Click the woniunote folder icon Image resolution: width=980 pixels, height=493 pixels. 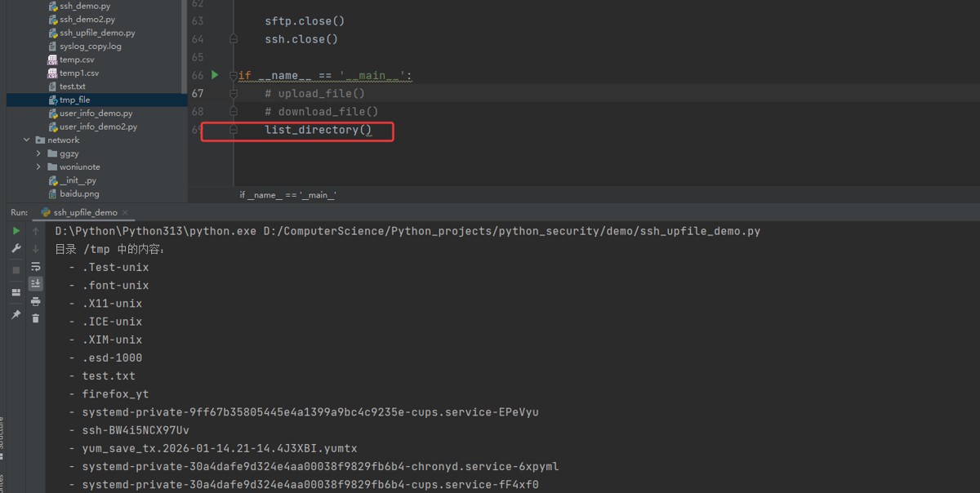click(x=52, y=167)
